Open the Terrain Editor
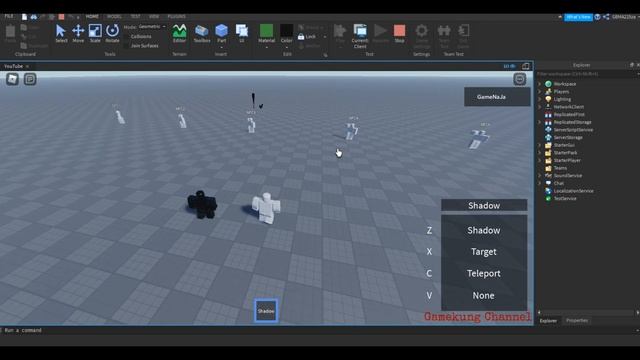This screenshot has width=640, height=360. (179, 33)
